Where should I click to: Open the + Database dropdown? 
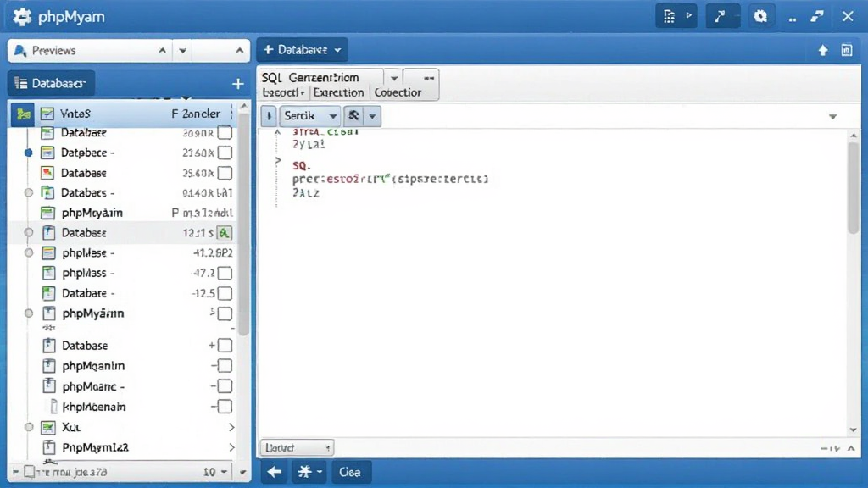tap(302, 50)
